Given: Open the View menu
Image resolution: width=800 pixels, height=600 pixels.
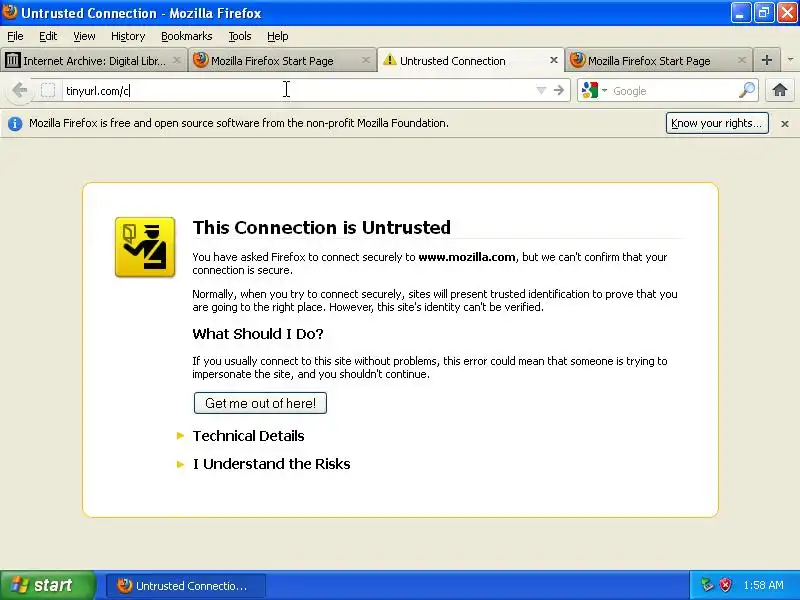Looking at the screenshot, I should (x=84, y=36).
